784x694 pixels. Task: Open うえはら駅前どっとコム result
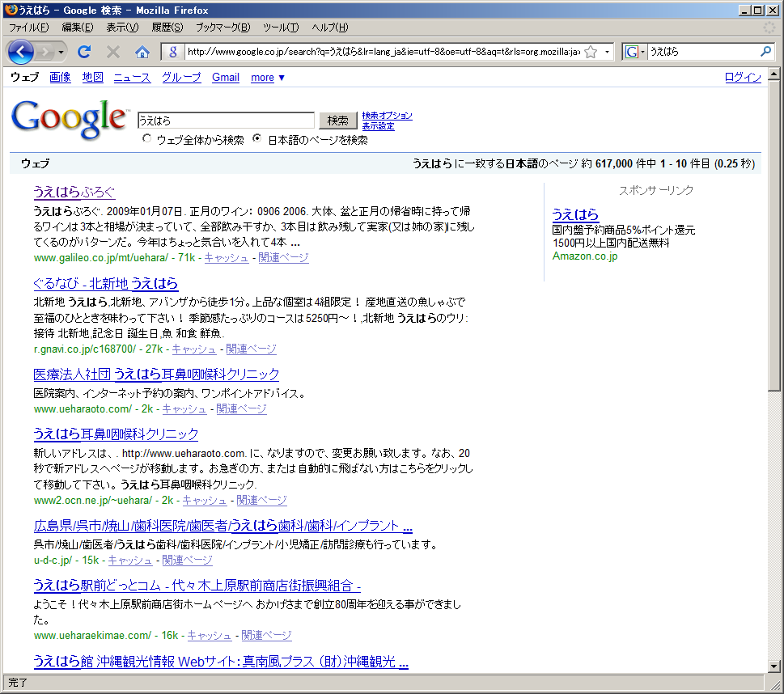coord(197,585)
